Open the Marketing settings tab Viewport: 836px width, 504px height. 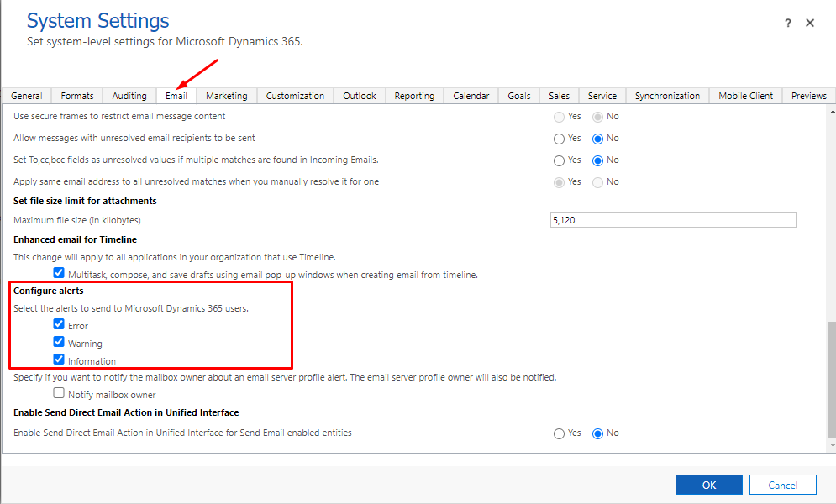[x=226, y=95]
